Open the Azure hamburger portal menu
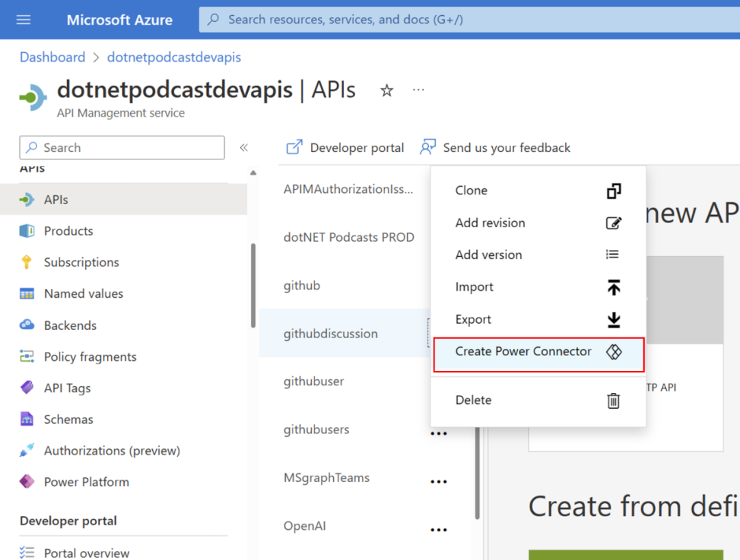The width and height of the screenshot is (740, 560). click(23, 19)
